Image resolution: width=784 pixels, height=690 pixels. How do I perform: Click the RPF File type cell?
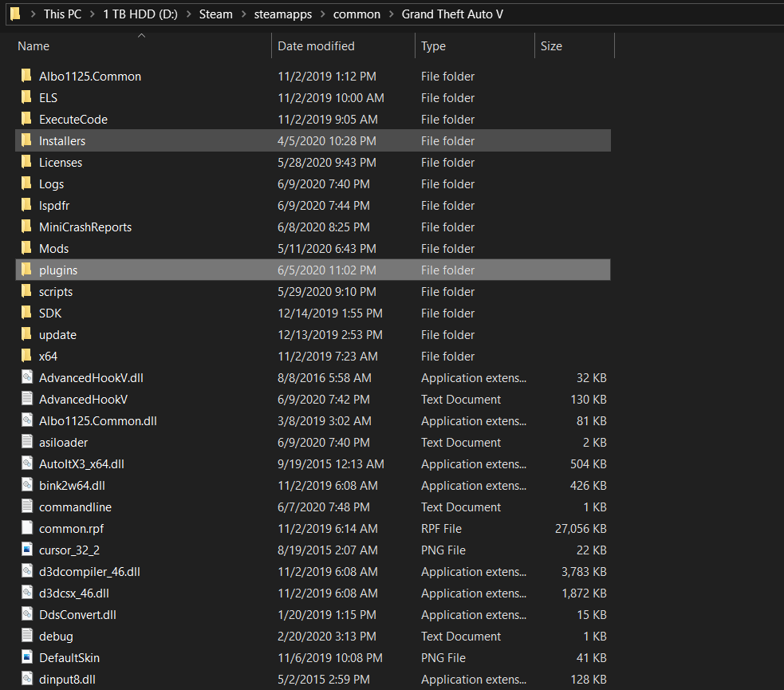click(x=442, y=529)
